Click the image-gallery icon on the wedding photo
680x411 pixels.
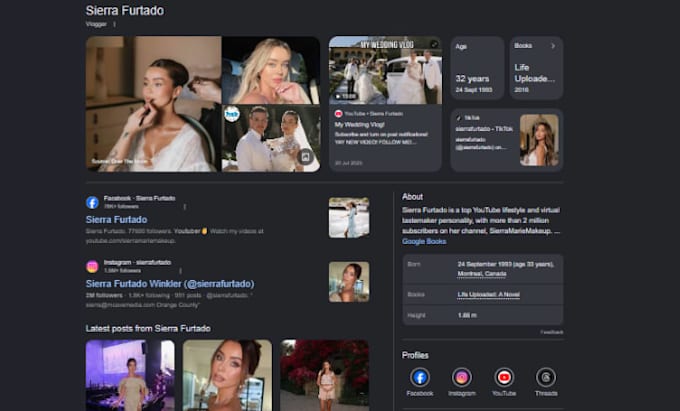(305, 157)
